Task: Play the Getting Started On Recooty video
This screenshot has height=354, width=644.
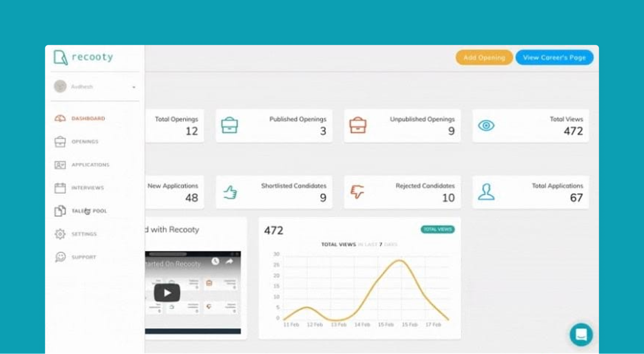Action: click(167, 292)
